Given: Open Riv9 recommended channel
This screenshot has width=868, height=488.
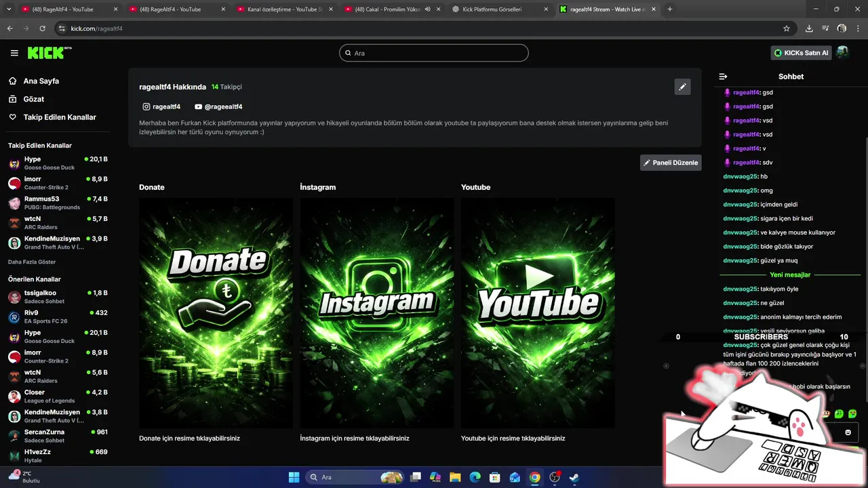Looking at the screenshot, I should tap(58, 317).
